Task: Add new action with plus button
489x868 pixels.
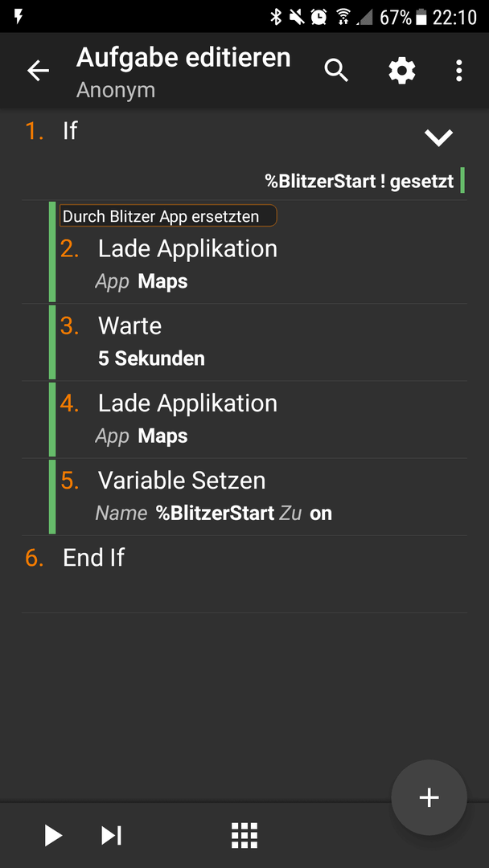Action: coord(429,797)
